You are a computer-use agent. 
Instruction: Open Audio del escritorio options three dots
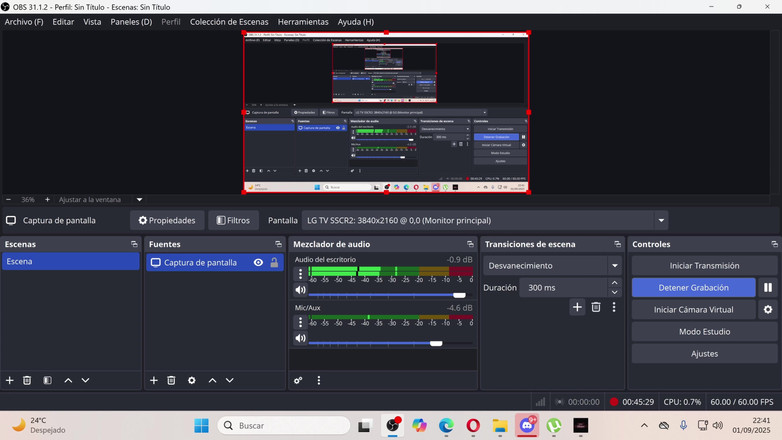[x=300, y=274]
